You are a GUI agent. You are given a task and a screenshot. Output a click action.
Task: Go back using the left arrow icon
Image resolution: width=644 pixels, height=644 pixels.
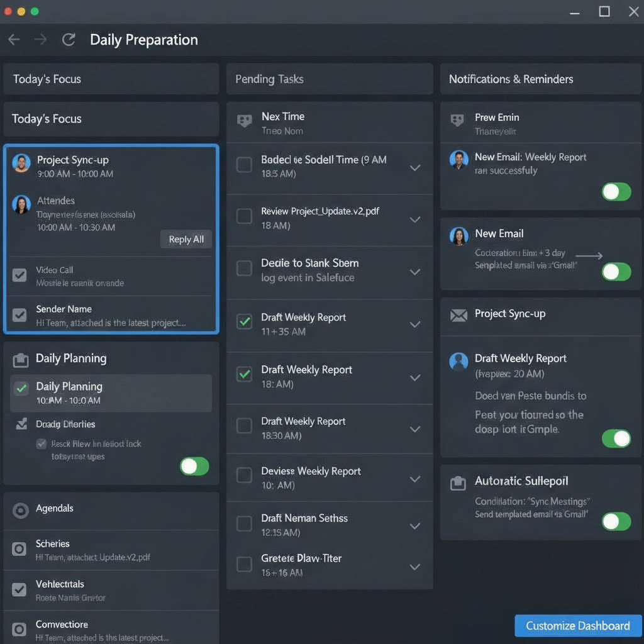pos(14,40)
